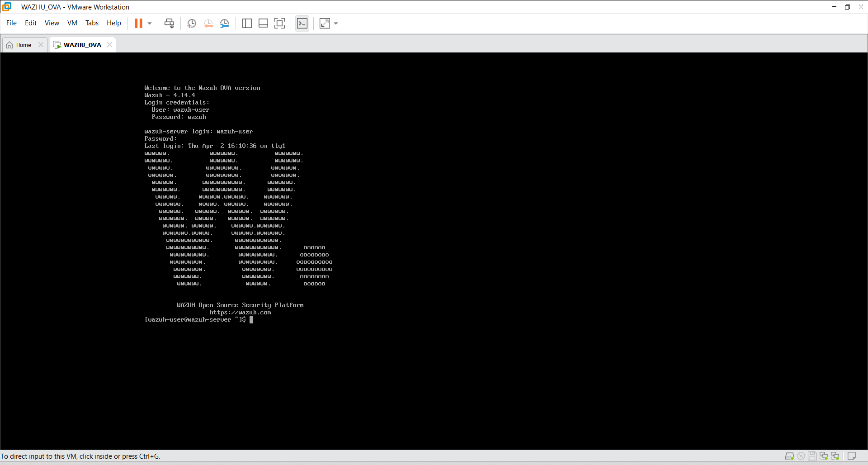The image size is (868, 465).
Task: Click the first network adapter status icon
Action: click(x=824, y=456)
